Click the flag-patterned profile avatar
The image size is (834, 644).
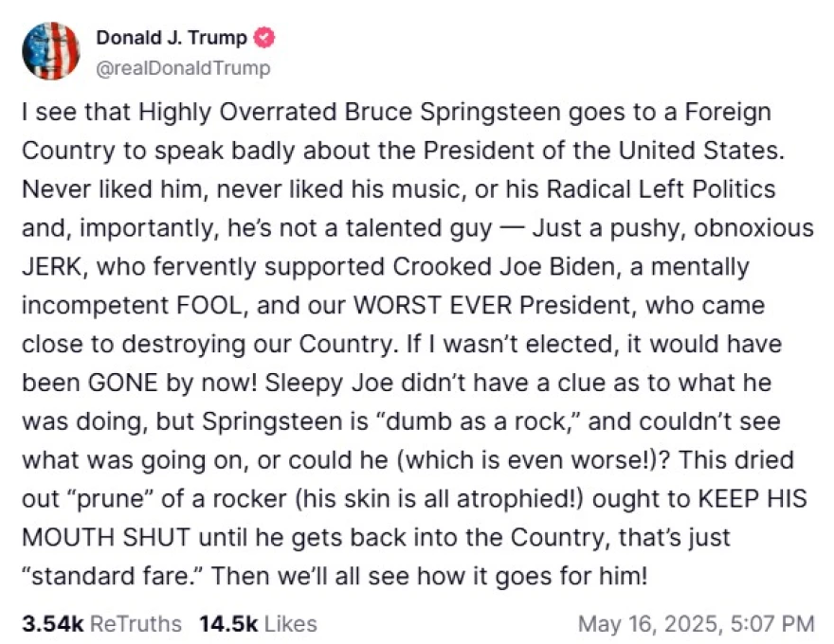(51, 51)
